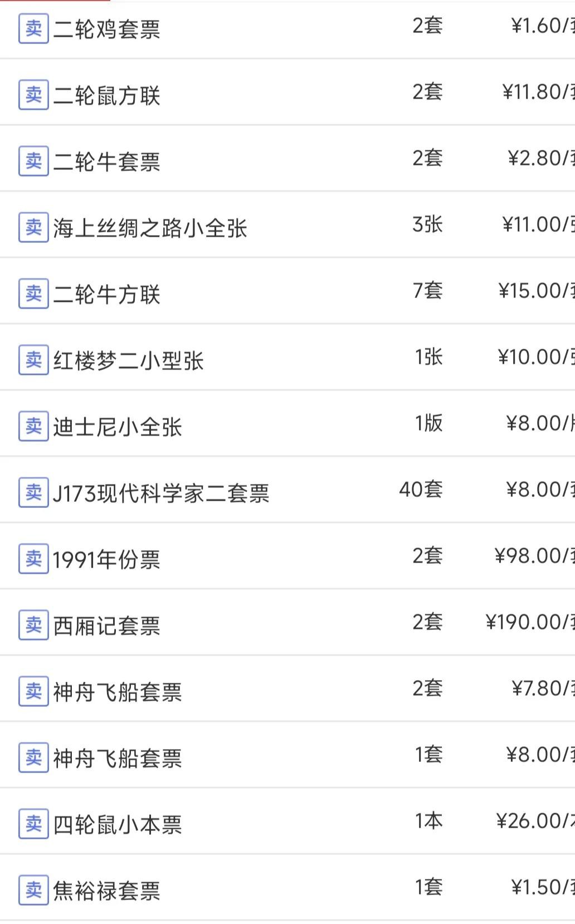Click the 卖 icon beside 二轮鸡套票
The image size is (575, 924).
pos(33,28)
